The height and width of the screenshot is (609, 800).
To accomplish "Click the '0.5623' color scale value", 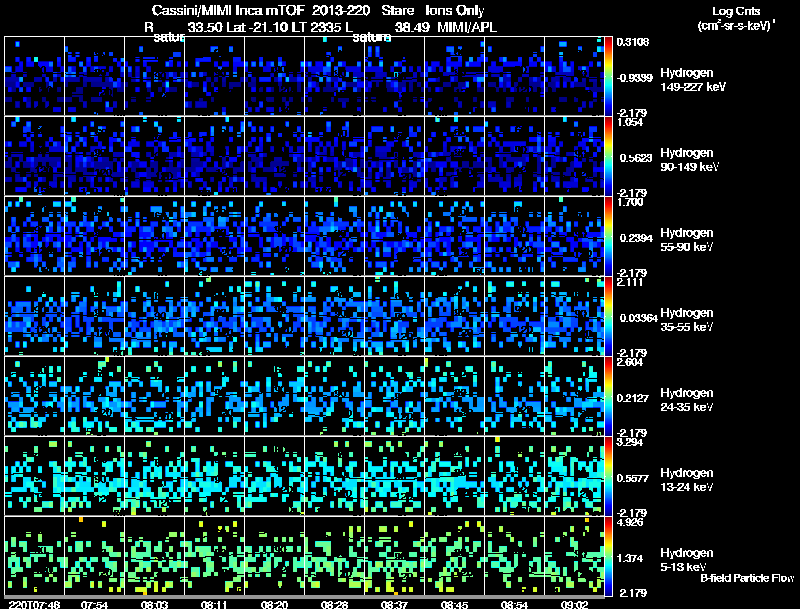I will [636, 158].
